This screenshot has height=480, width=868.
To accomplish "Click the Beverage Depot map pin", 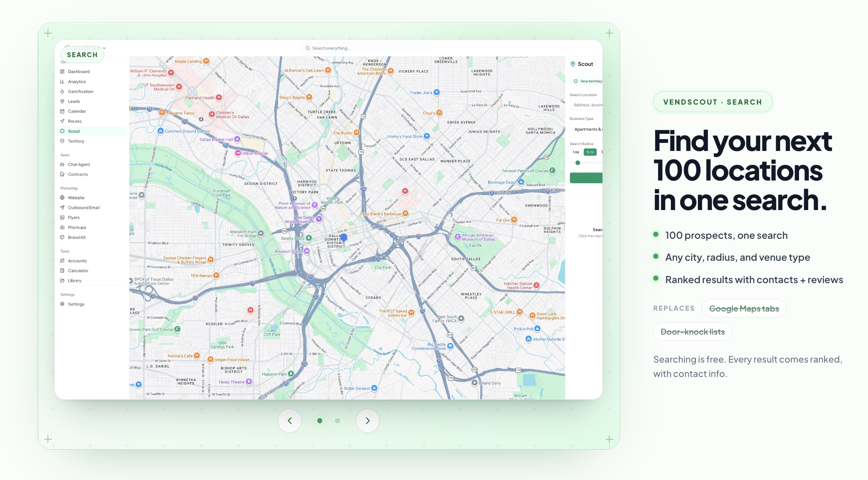I will tap(521, 182).
